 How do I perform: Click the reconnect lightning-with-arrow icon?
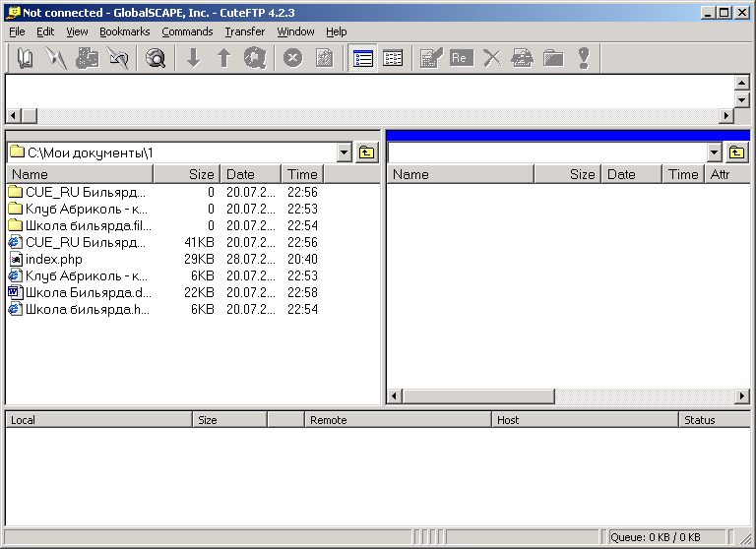click(x=118, y=58)
